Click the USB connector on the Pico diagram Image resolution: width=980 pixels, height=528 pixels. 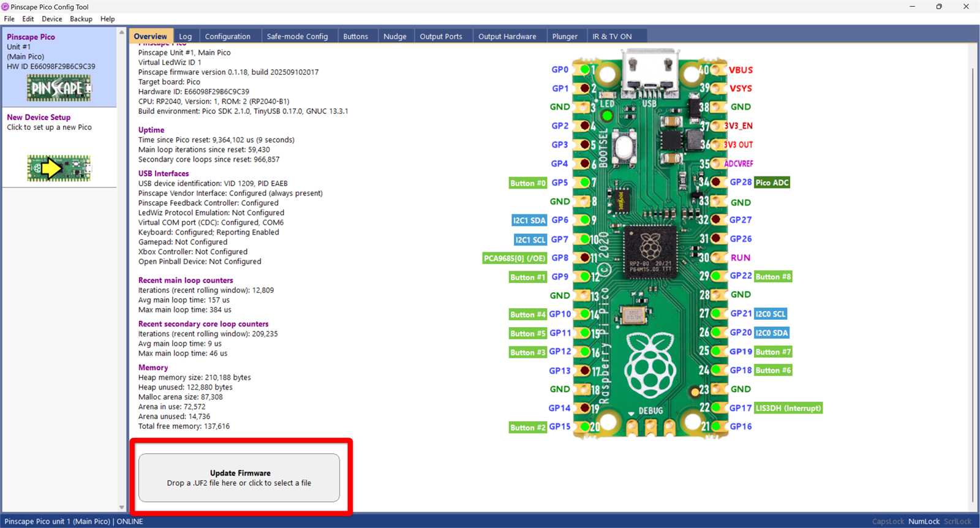click(650, 73)
